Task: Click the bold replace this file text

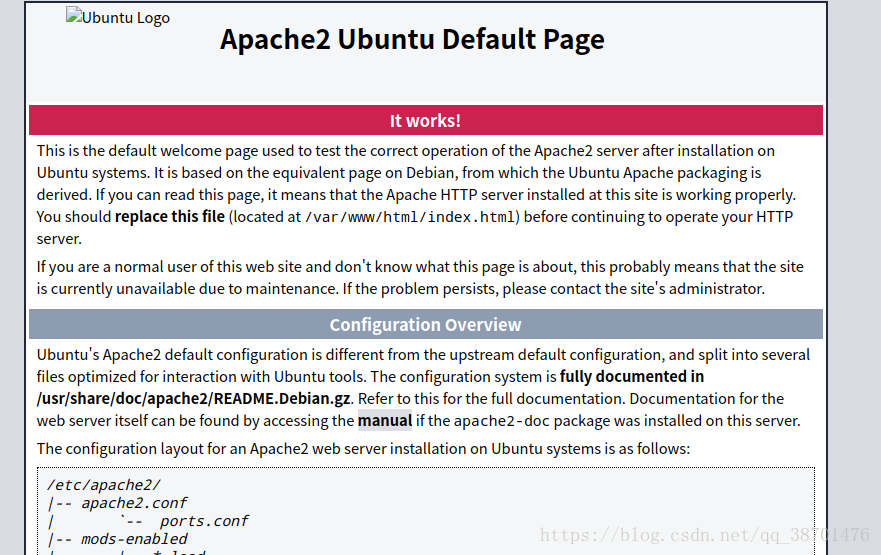Action: click(x=170, y=216)
